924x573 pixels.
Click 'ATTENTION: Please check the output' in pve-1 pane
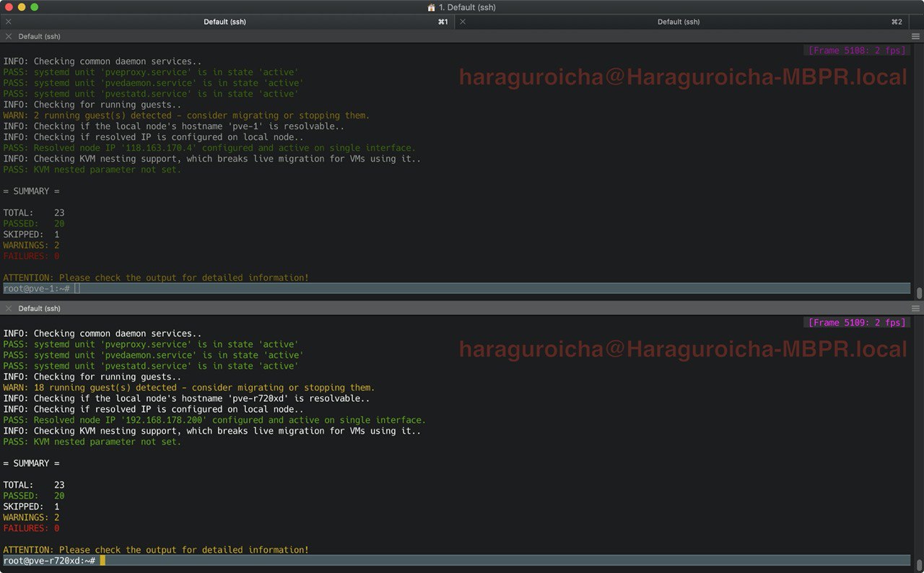click(156, 278)
